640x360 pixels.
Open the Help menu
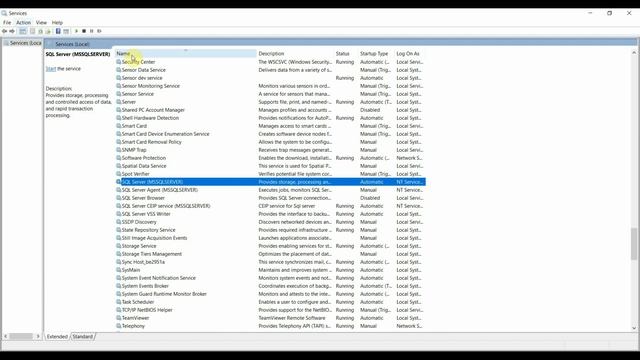57,22
